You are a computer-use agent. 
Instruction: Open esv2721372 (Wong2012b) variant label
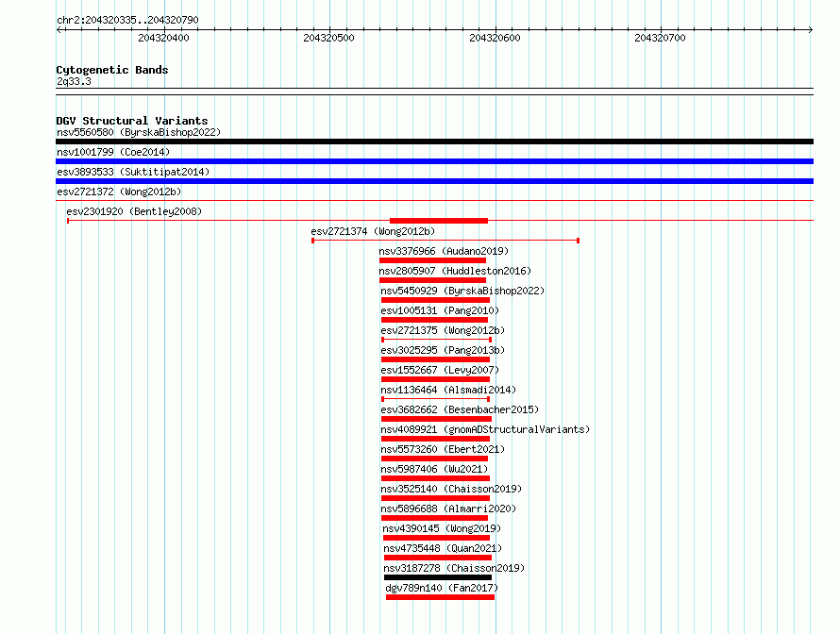(119, 192)
